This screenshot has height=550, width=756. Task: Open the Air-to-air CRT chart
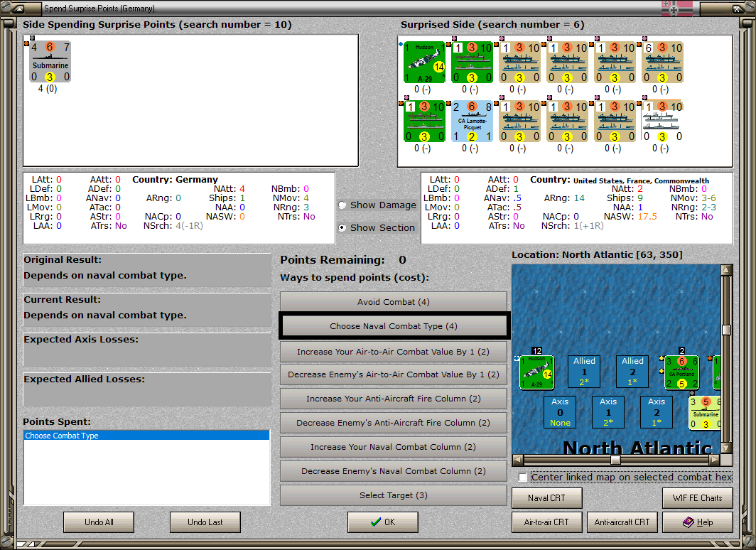[x=547, y=522]
